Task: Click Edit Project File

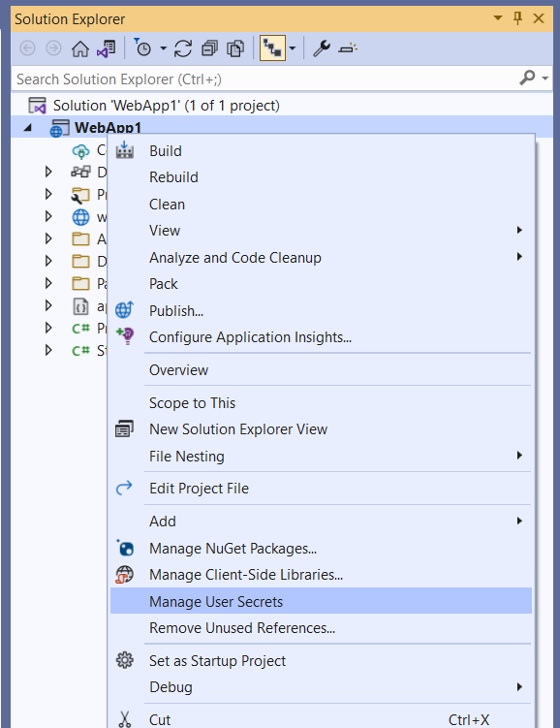Action: tap(321, 489)
